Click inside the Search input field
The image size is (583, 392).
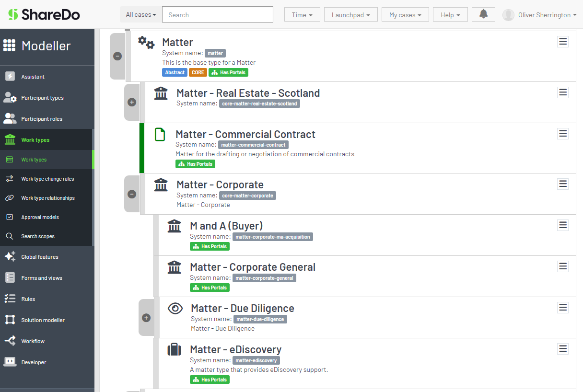[x=217, y=14]
